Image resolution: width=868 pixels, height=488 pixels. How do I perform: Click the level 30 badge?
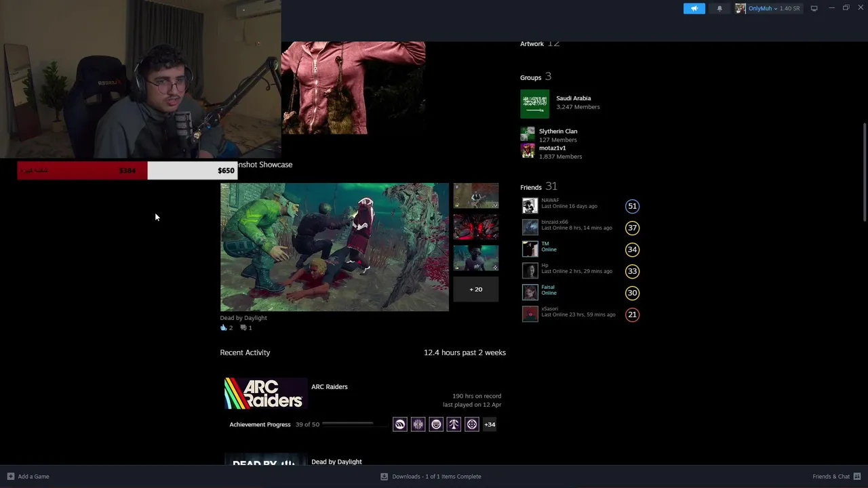click(x=632, y=293)
